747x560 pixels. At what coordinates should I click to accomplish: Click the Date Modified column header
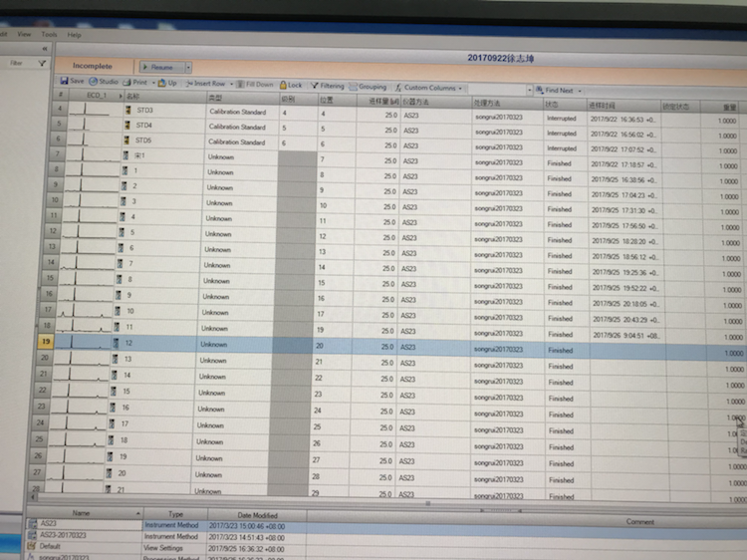(x=258, y=515)
